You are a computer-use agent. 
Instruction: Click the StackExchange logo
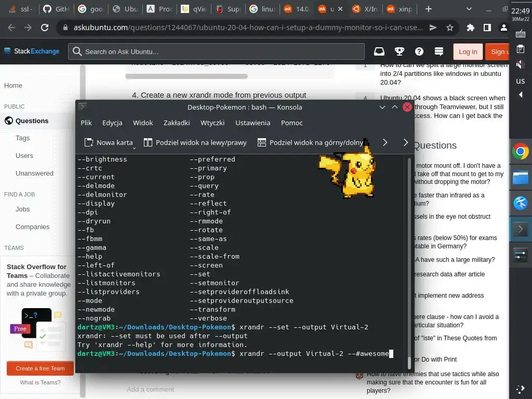pos(32,51)
